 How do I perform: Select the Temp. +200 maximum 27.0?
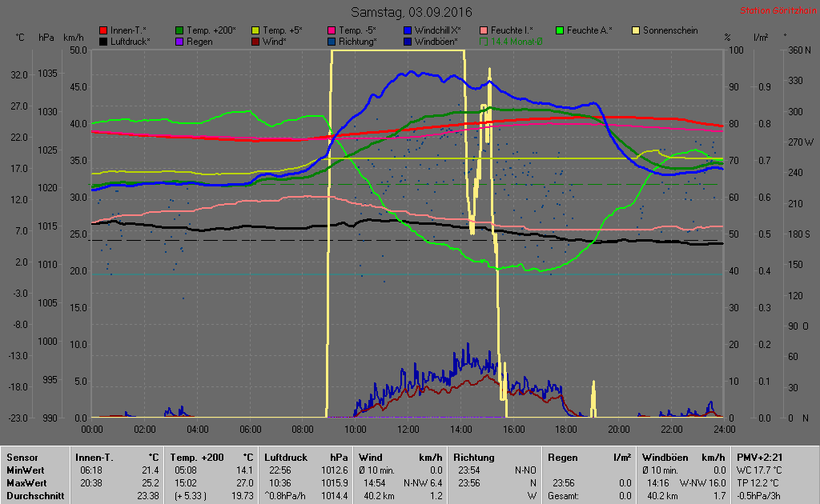[245, 483]
